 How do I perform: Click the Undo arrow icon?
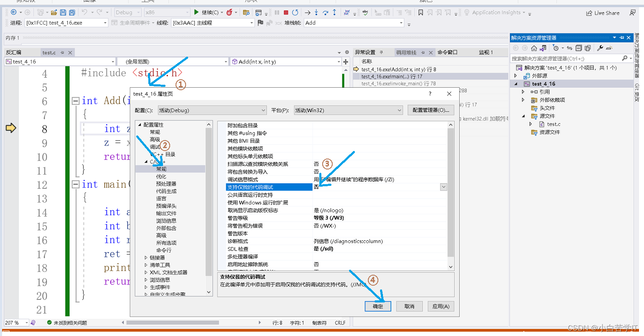(84, 13)
